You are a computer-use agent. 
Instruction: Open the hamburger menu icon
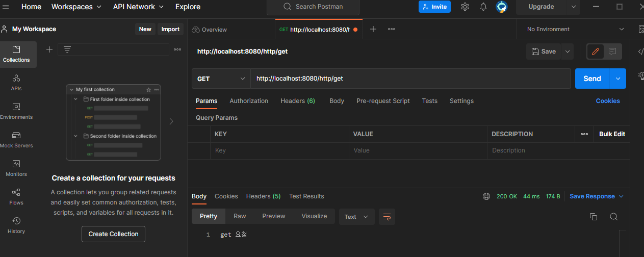point(6,7)
